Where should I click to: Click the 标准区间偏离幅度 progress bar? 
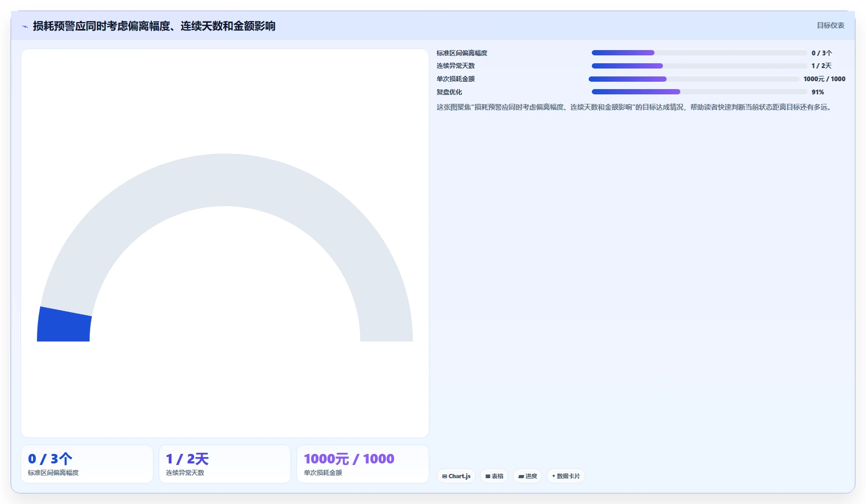(699, 53)
